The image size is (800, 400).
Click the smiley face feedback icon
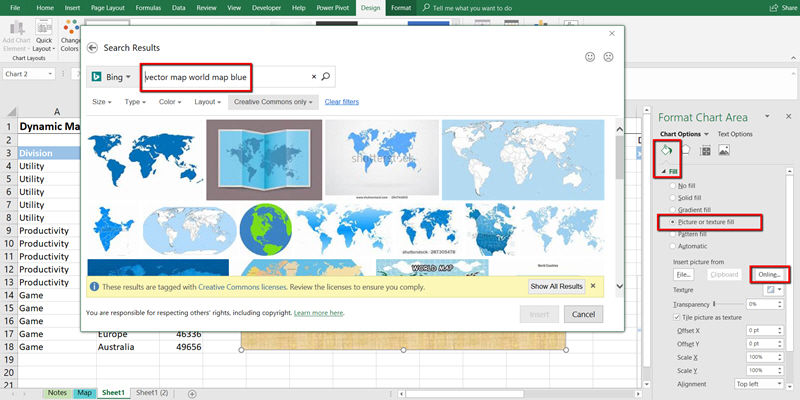(x=589, y=57)
